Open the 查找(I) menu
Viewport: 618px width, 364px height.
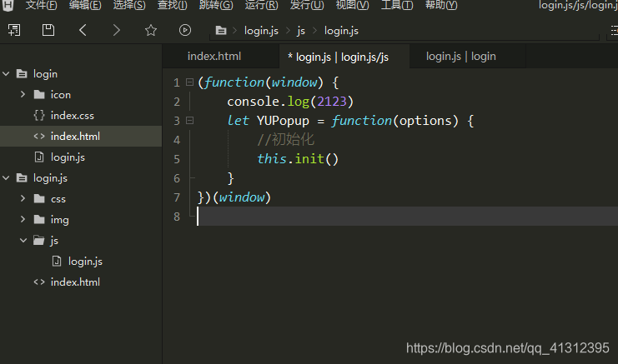(173, 6)
